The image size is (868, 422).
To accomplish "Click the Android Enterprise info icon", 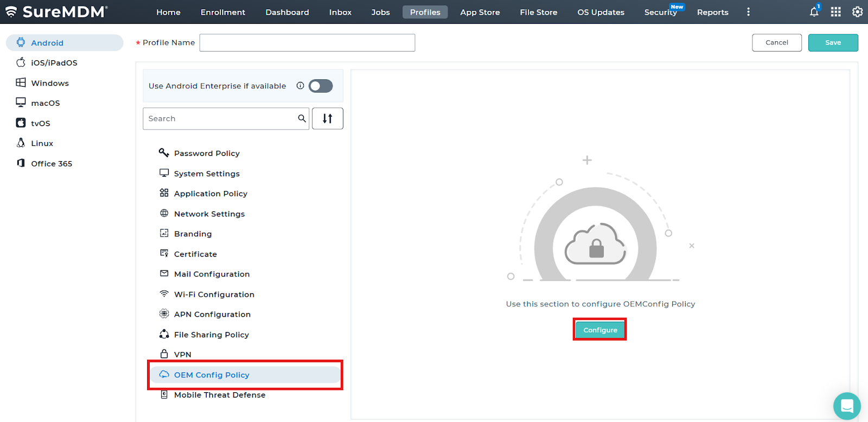I will [x=300, y=86].
